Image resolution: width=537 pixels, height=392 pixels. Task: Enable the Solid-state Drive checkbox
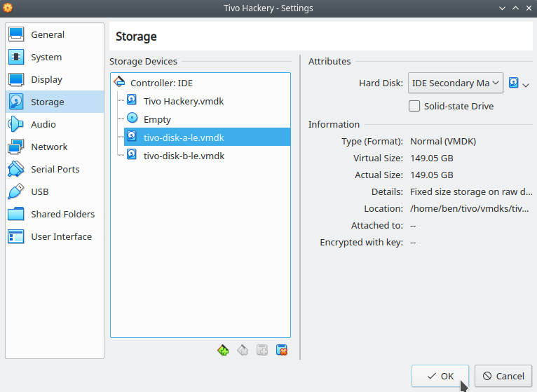(414, 106)
